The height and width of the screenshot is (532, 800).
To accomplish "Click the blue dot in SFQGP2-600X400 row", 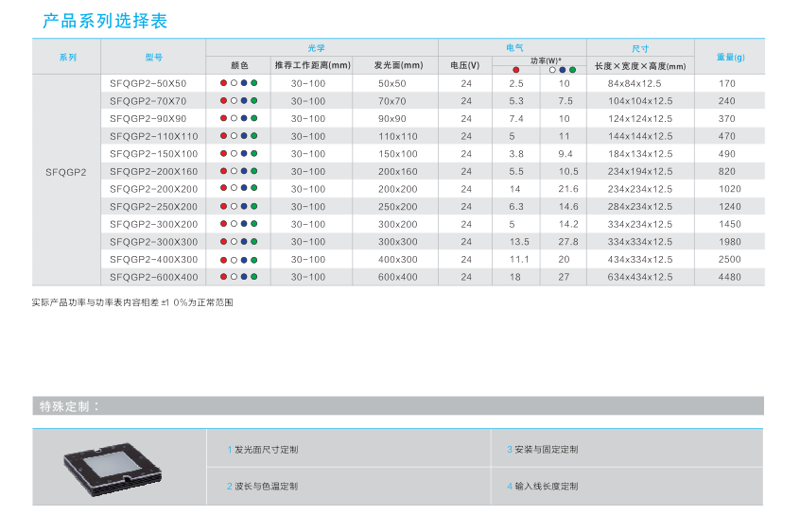I will (x=244, y=277).
